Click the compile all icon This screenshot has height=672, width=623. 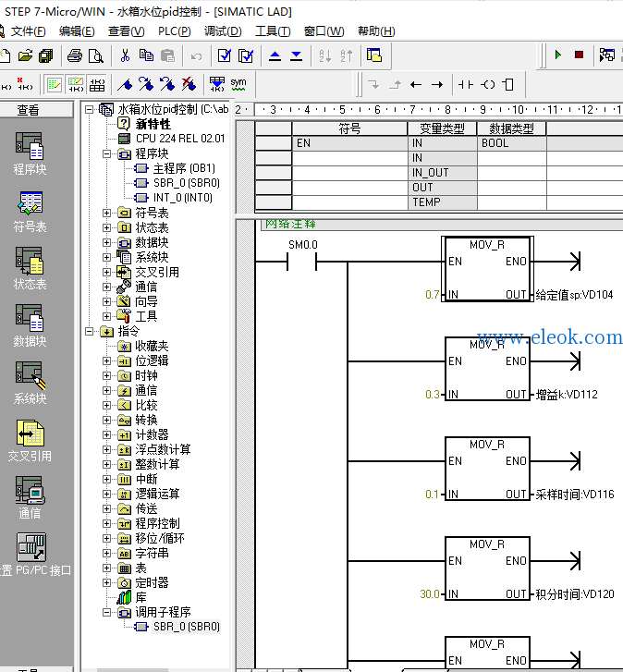[x=246, y=55]
